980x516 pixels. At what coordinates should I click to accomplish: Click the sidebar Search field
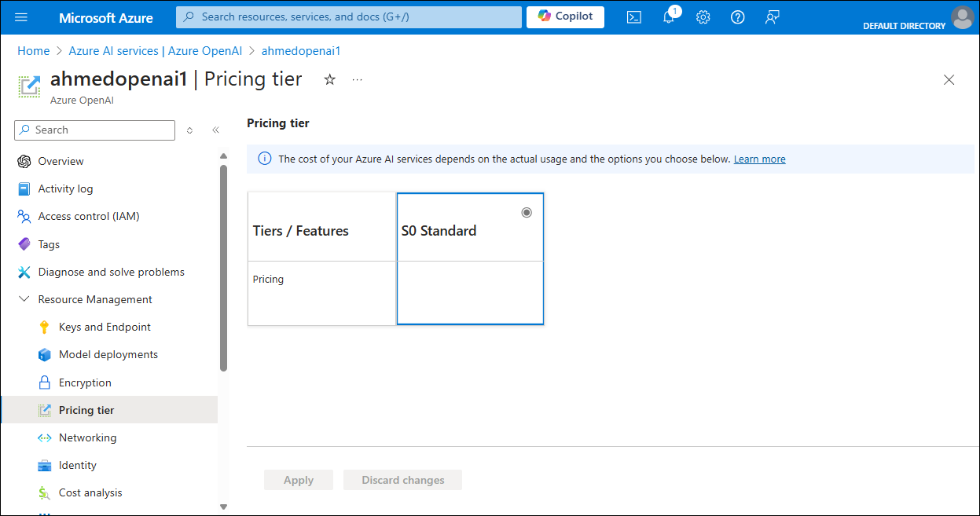[94, 130]
